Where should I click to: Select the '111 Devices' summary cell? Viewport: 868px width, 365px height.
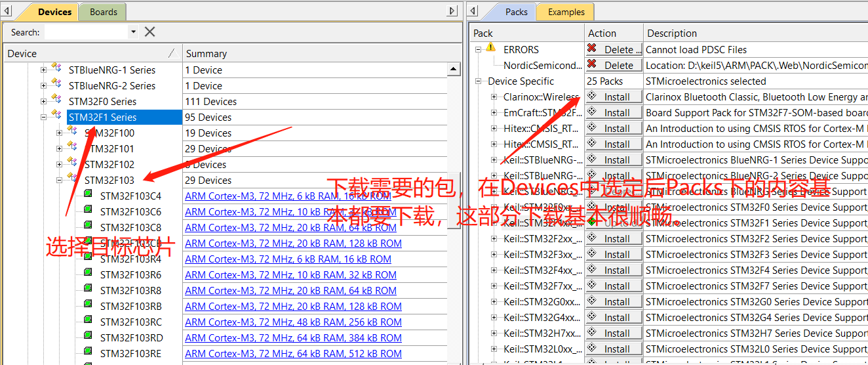point(315,101)
